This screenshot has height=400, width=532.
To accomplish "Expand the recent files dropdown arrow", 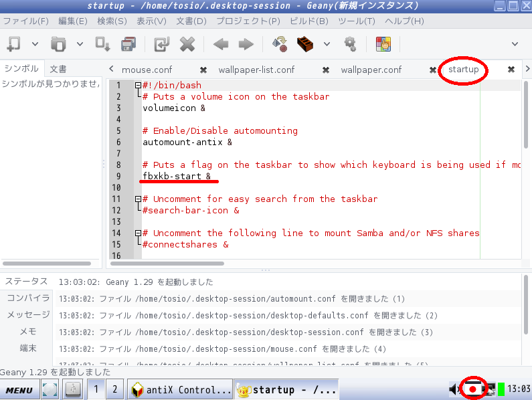I will tap(80, 44).
